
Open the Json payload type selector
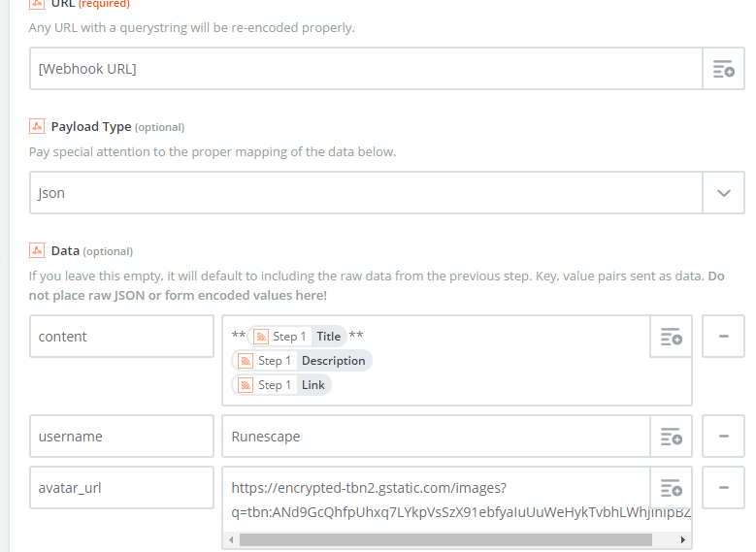[365, 193]
